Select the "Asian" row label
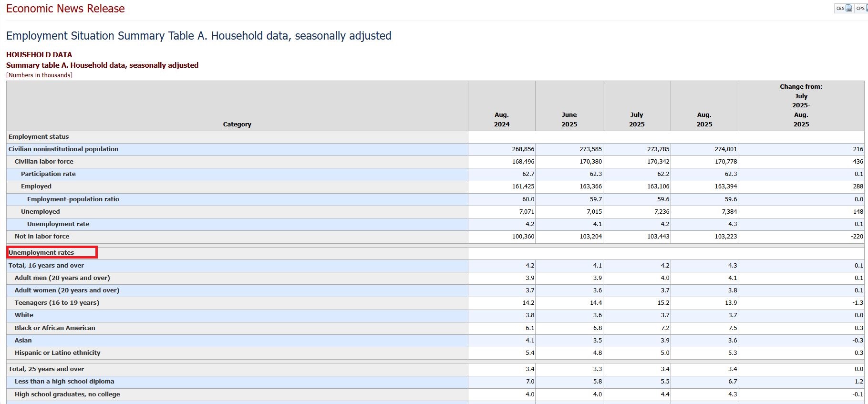 23,341
